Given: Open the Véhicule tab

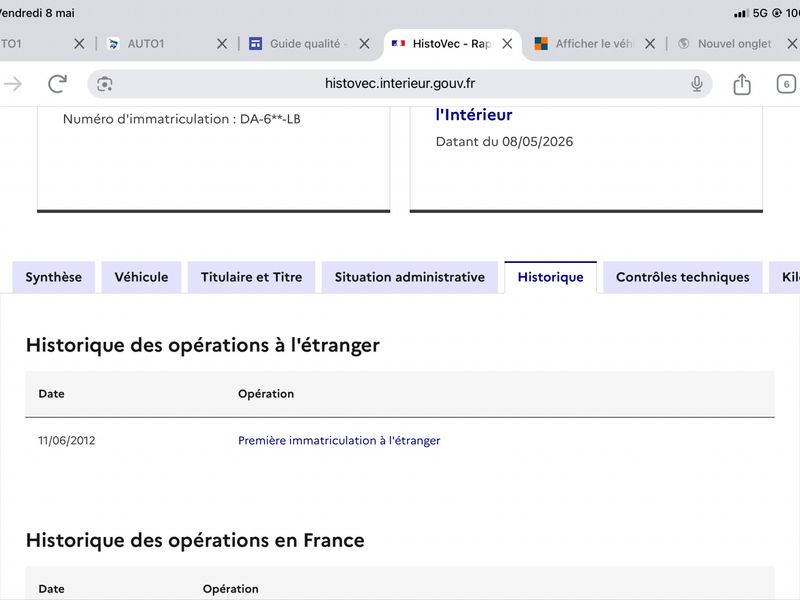Looking at the screenshot, I should 141,277.
